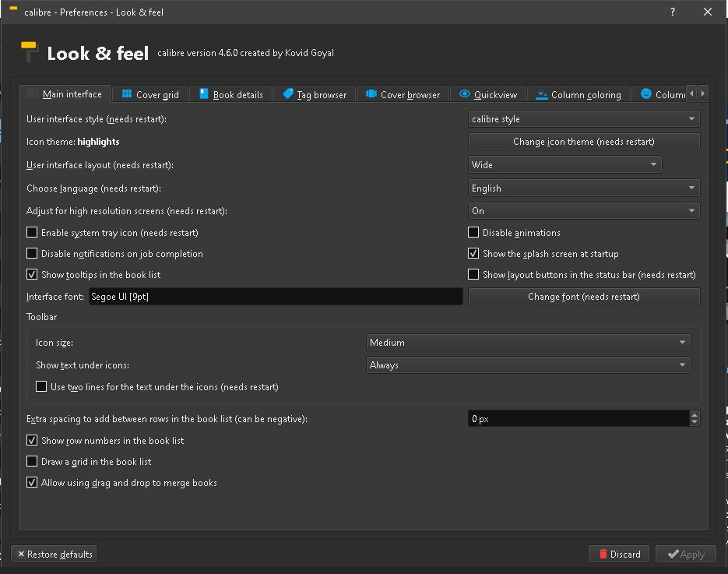Switch to the Main interface tab

pos(65,94)
